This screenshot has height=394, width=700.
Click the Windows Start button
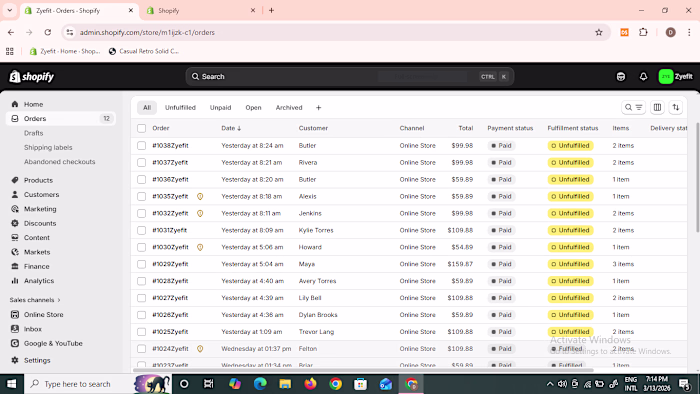pos(12,384)
